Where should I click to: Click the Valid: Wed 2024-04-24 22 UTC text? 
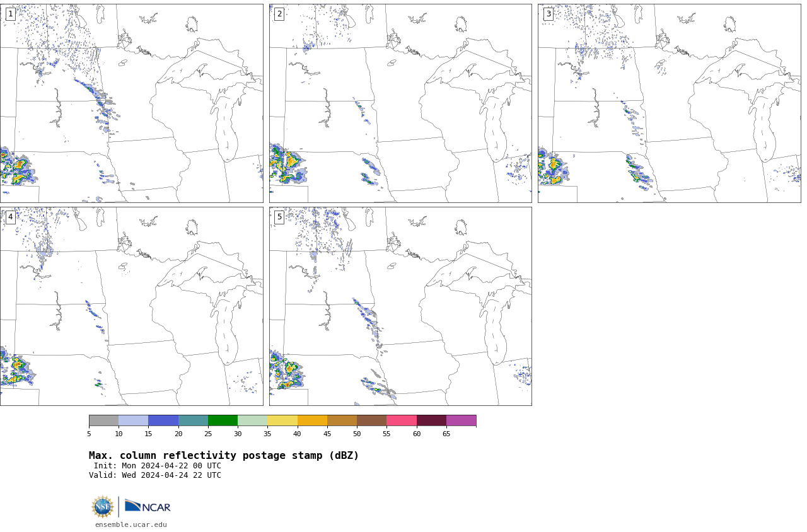pyautogui.click(x=155, y=475)
